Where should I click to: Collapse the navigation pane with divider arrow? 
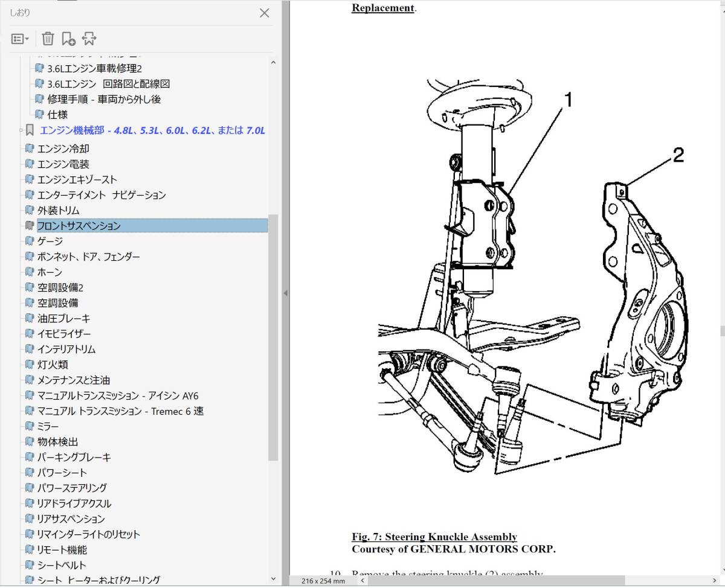pos(285,293)
